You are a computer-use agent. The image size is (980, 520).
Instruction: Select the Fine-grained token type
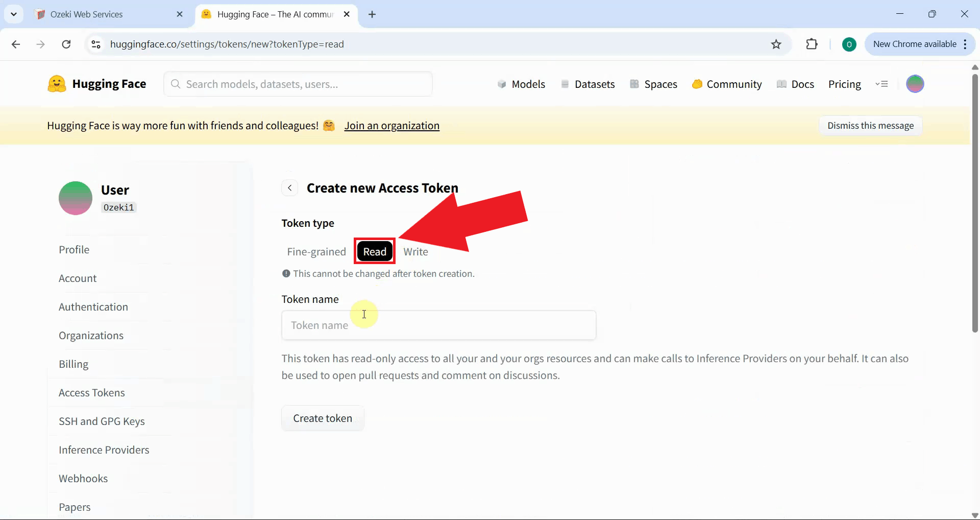pyautogui.click(x=316, y=251)
